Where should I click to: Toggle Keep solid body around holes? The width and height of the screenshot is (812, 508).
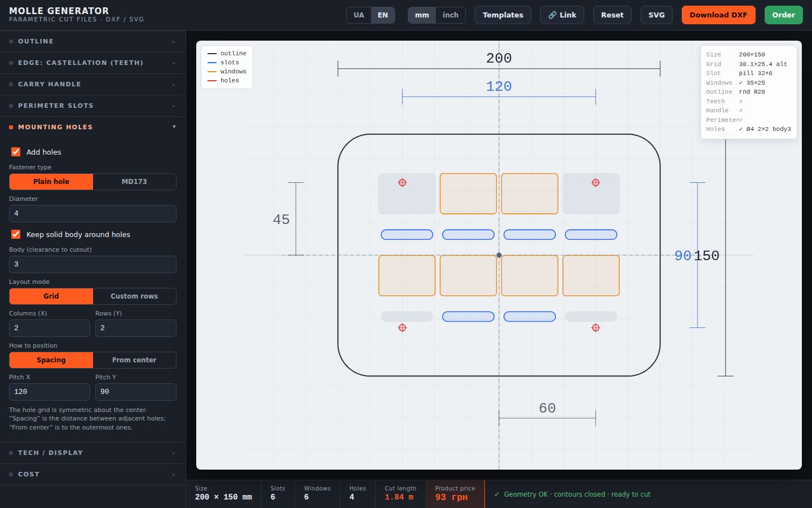16,234
